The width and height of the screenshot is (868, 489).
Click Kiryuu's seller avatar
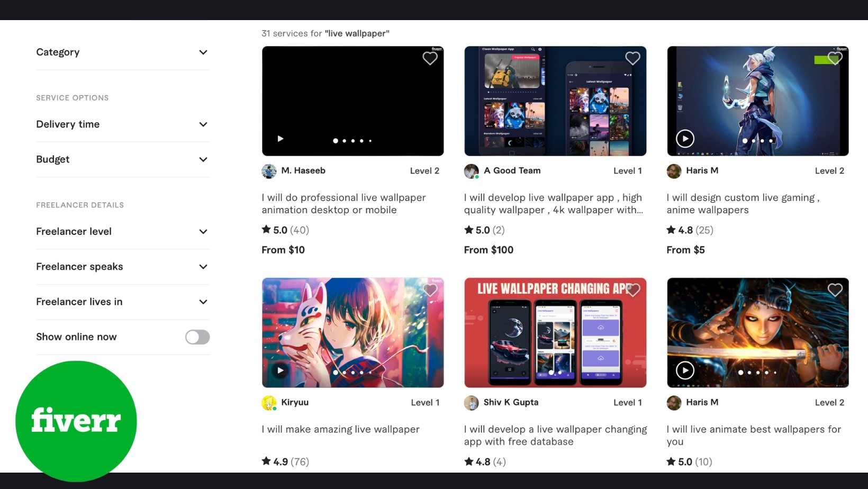coord(269,403)
